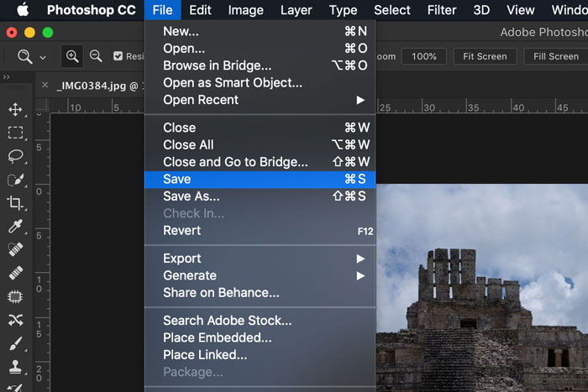Viewport: 588px width, 392px height.
Task: Select the Crop tool
Action: 15,203
